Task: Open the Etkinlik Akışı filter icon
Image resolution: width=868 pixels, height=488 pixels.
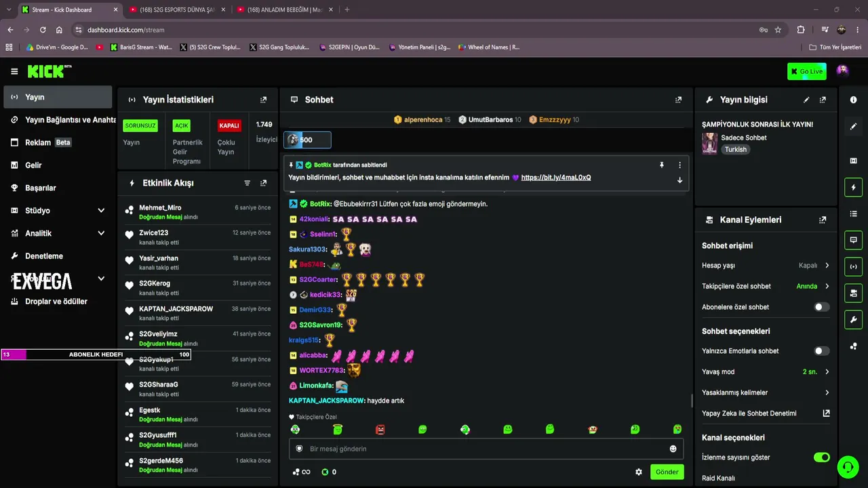Action: click(x=247, y=183)
